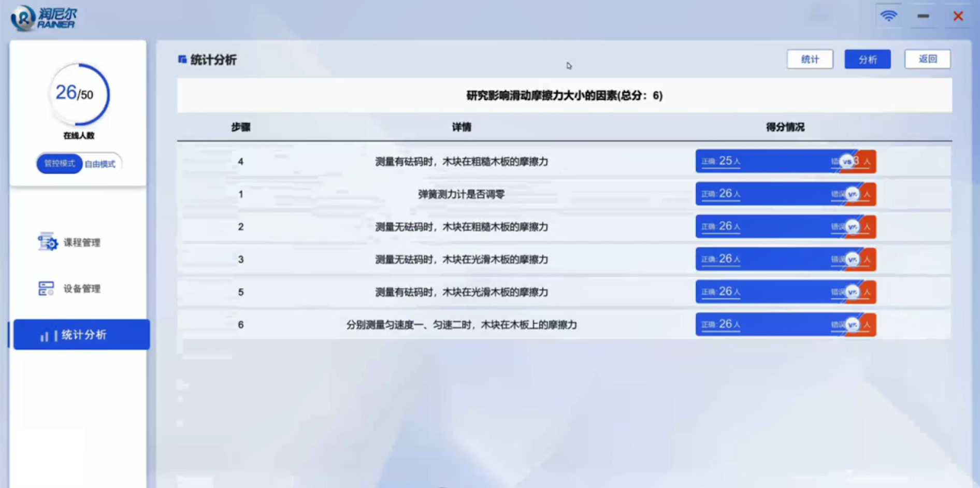The width and height of the screenshot is (980, 488).
Task: Click the score bar for step 3
Action: pyautogui.click(x=786, y=260)
